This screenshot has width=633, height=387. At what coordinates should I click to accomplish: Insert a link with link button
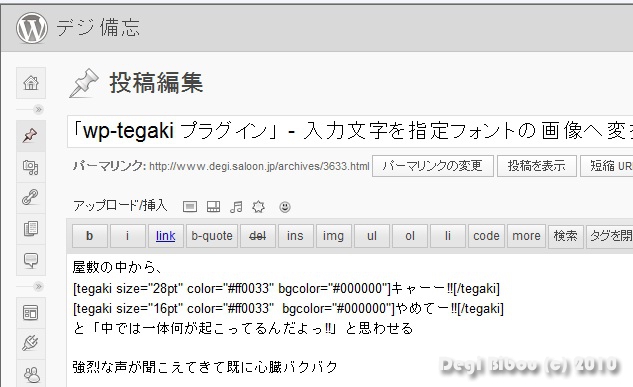(x=166, y=236)
